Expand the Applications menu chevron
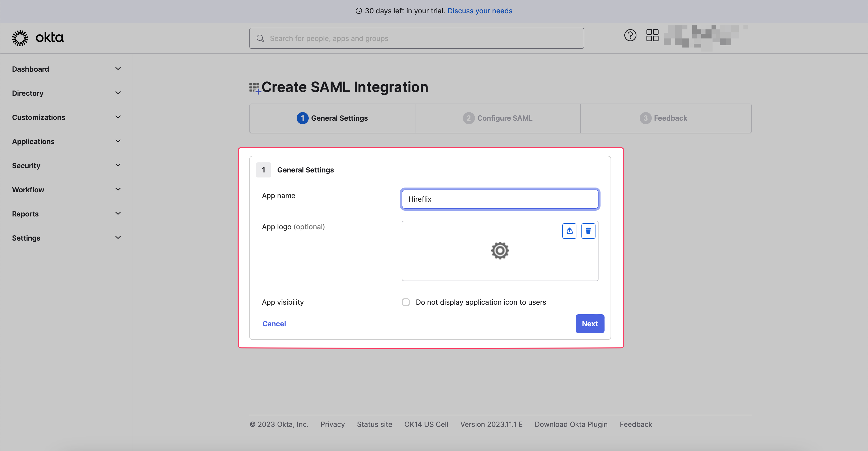 click(118, 141)
